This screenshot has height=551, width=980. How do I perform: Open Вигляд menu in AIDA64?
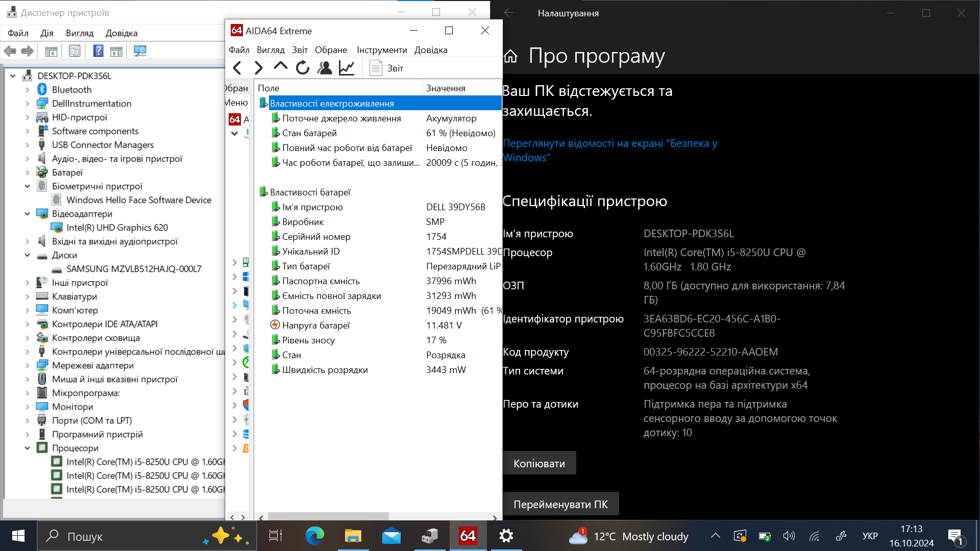[x=271, y=50]
